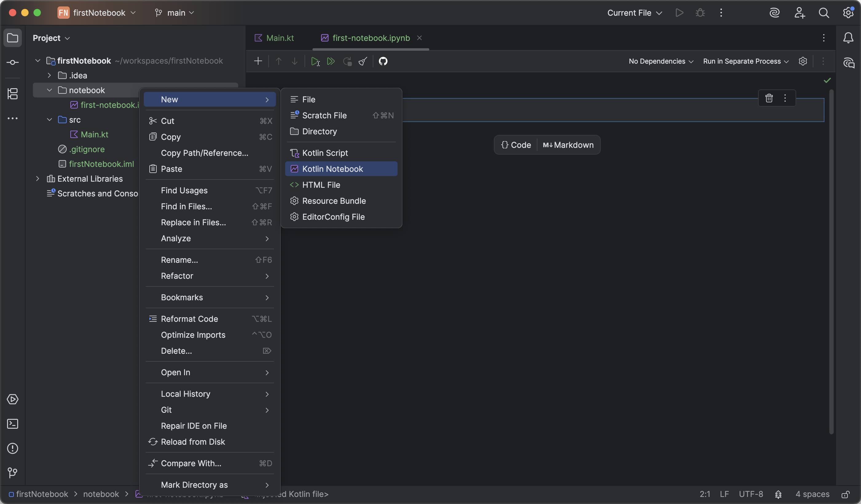Choose Kotlin Script from New submenu
The height and width of the screenshot is (504, 861).
point(341,153)
